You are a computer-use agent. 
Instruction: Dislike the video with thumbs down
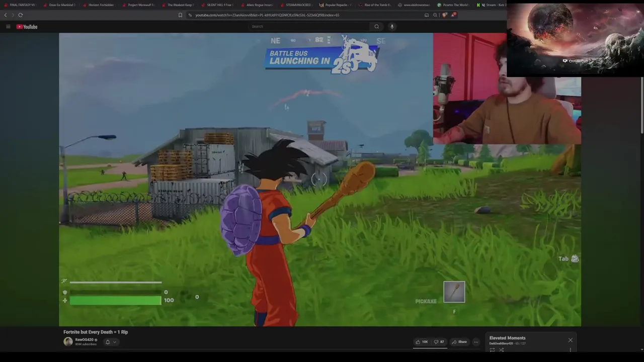[439, 342]
